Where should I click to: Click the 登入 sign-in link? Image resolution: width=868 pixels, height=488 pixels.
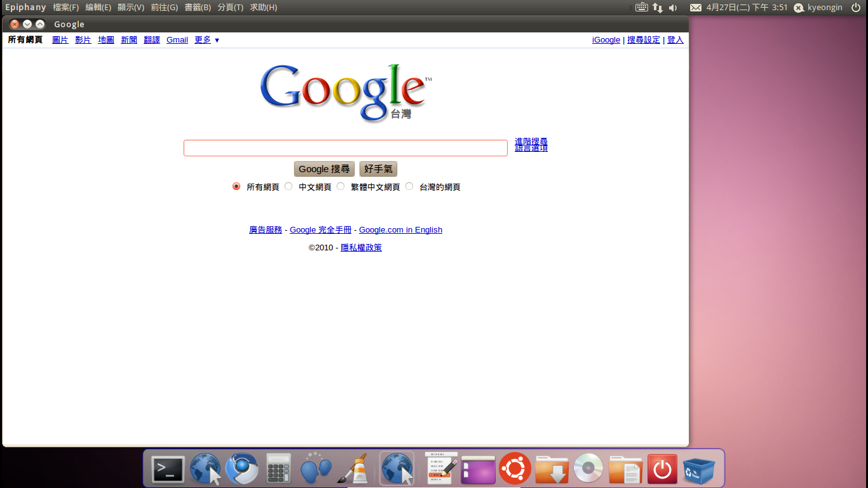coord(675,40)
